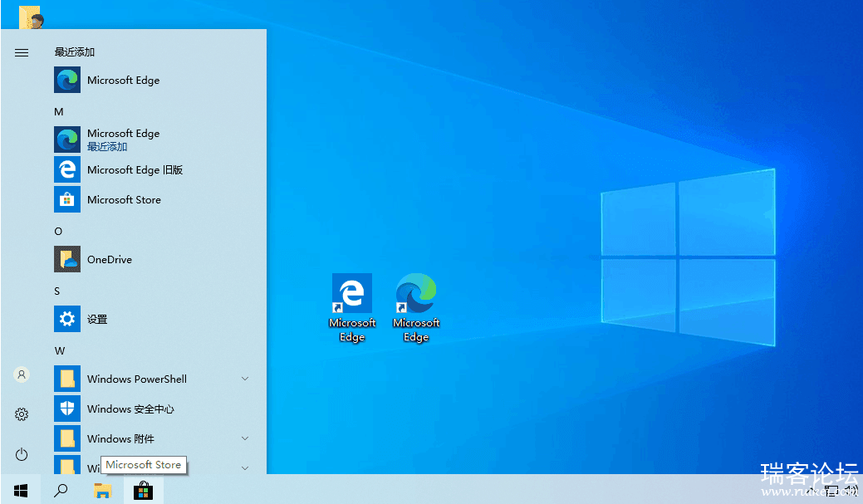Launch Microsoft Edge in the M group
Image resolution: width=863 pixels, height=504 pixels.
pos(151,139)
